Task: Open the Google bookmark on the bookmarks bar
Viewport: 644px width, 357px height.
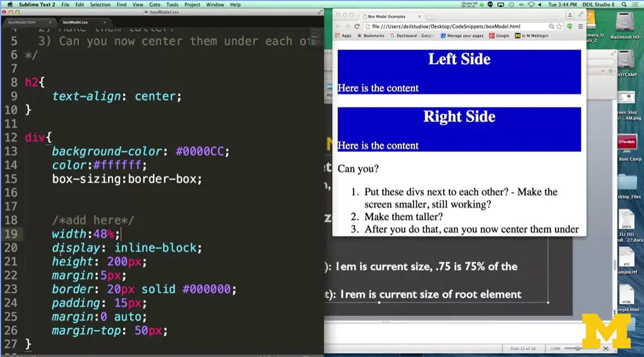Action: (x=499, y=36)
